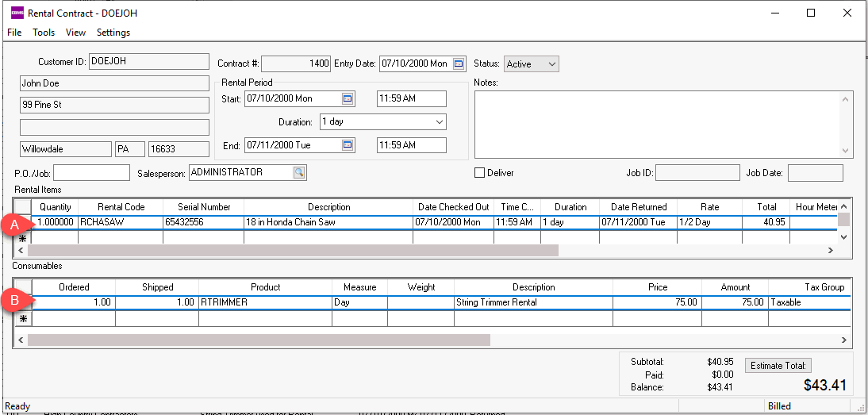Open the Settings menu
The width and height of the screenshot is (868, 415).
coord(113,33)
